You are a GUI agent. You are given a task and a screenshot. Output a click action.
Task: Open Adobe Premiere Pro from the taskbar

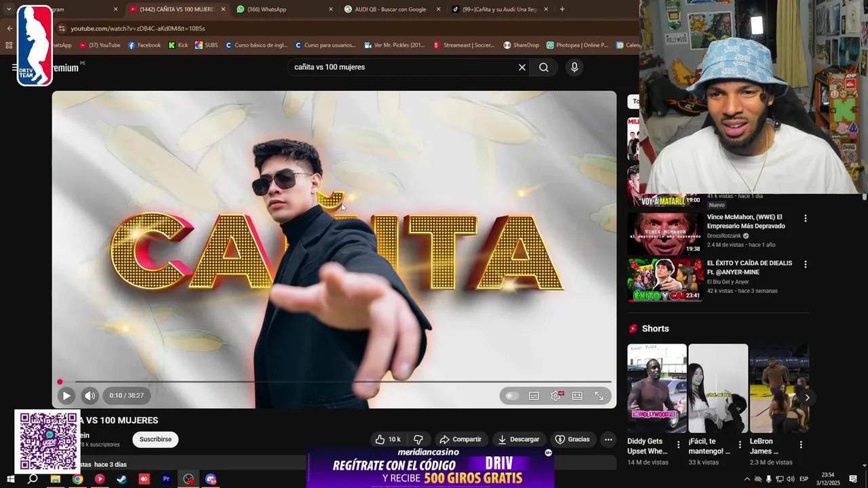pos(166,479)
